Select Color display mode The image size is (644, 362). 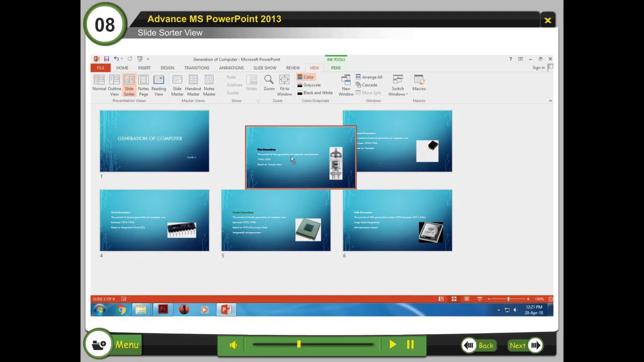[x=305, y=77]
